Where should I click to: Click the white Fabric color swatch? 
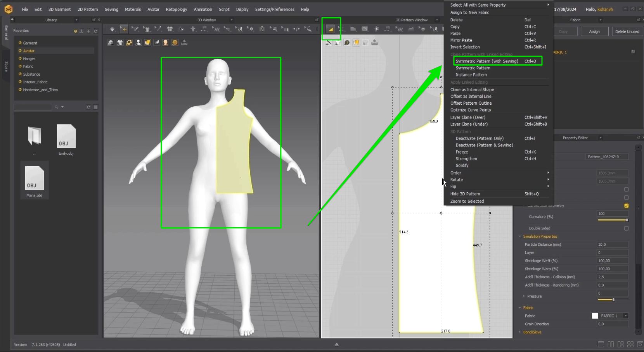click(x=595, y=316)
